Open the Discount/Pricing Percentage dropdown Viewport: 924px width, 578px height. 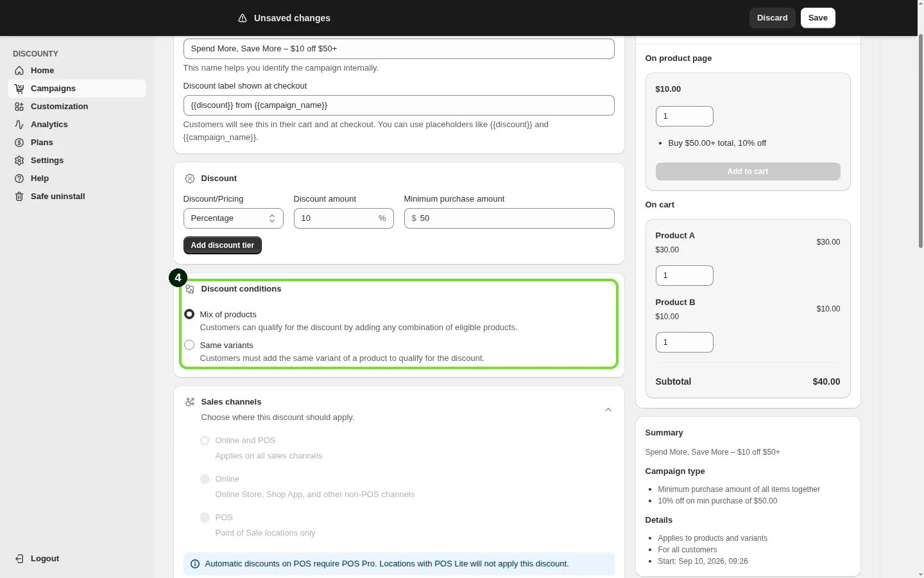coord(234,218)
